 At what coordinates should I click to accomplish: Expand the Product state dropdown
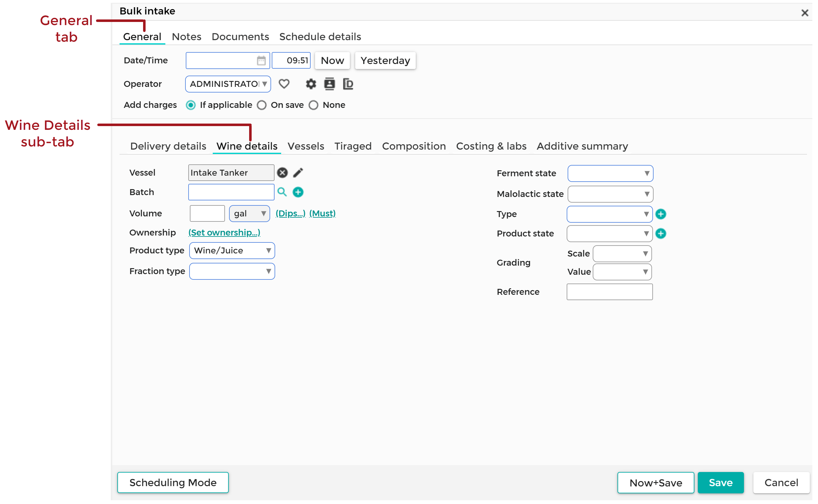(x=610, y=234)
